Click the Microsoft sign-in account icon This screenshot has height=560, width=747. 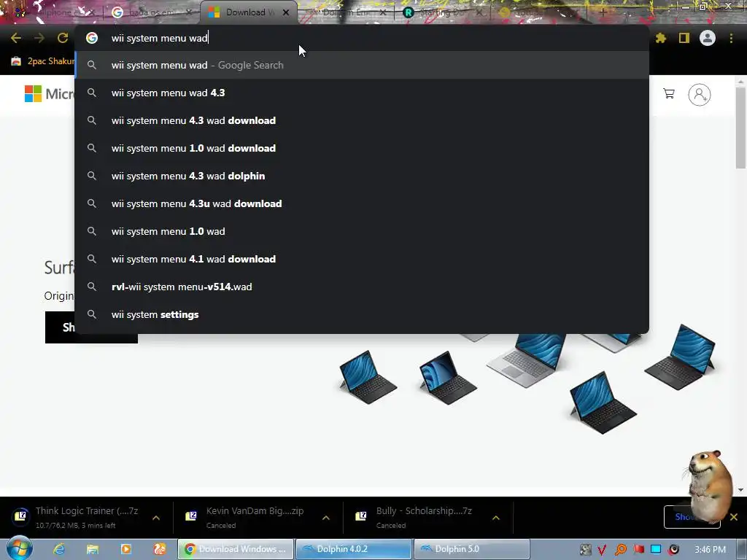click(x=700, y=94)
